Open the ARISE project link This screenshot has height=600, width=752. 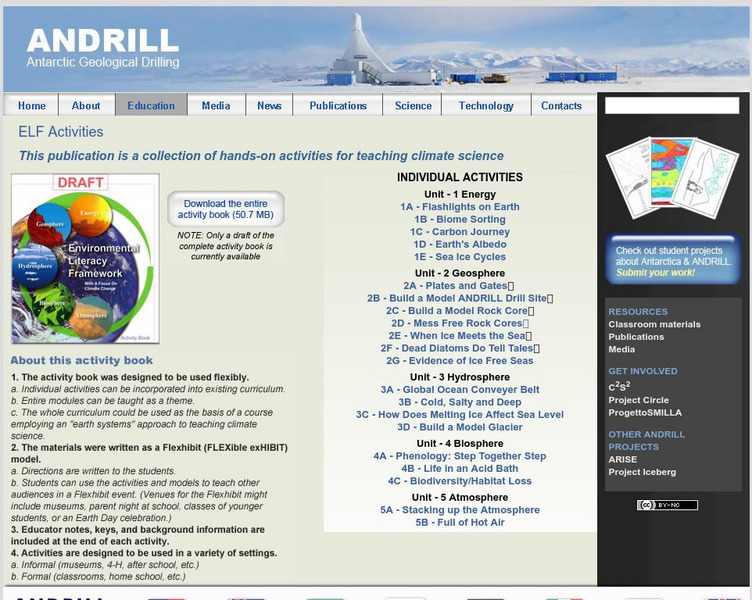(x=623, y=459)
